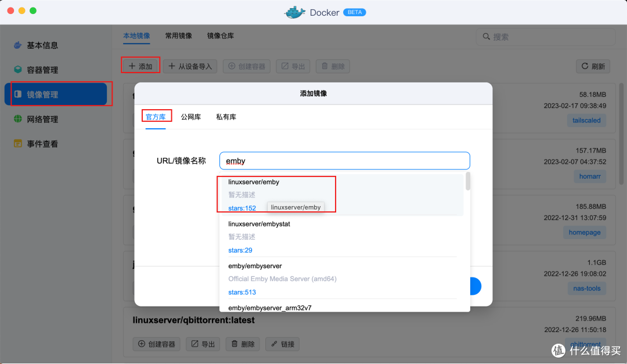Click the top toolbar 删除 button
Image resolution: width=627 pixels, height=364 pixels.
click(x=333, y=66)
